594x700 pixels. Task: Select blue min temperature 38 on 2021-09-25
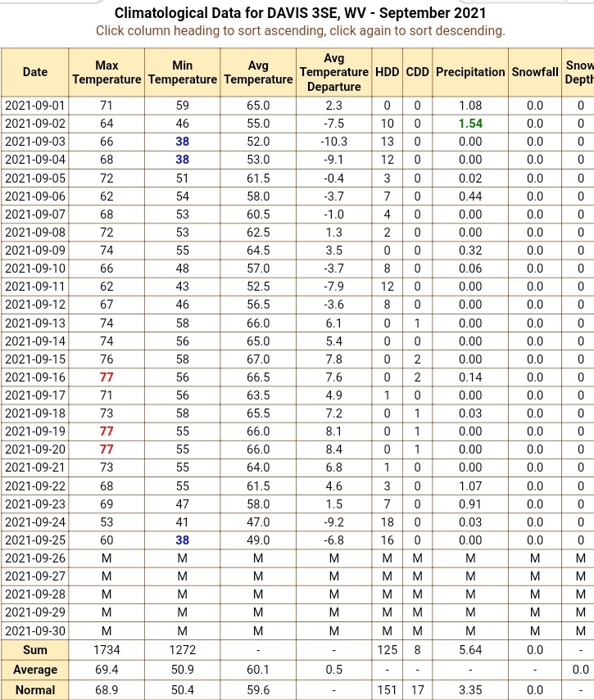click(x=182, y=540)
